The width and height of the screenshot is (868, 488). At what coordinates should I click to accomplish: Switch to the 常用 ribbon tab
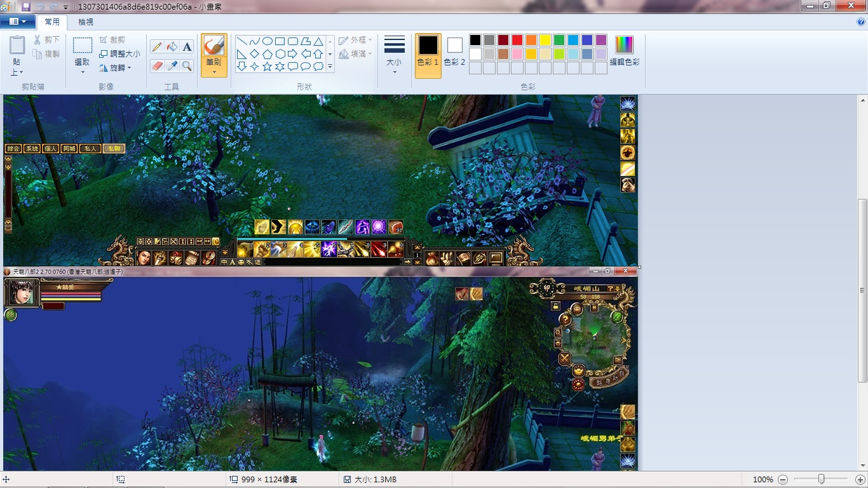click(x=52, y=22)
